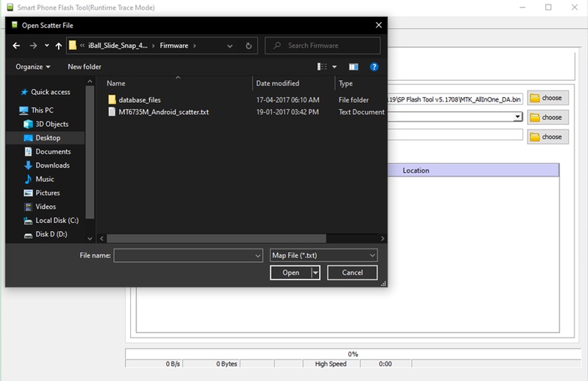
Task: Create a New folder
Action: coord(85,67)
